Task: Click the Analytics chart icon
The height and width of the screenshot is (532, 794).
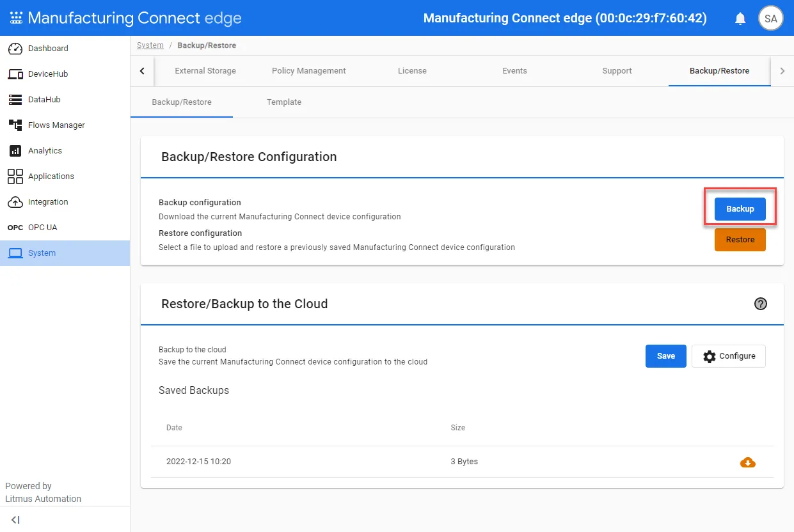Action: [x=15, y=151]
